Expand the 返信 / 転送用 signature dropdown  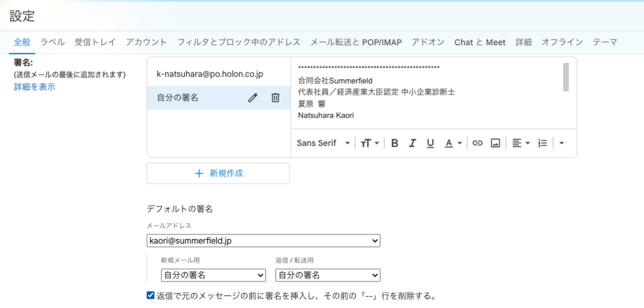click(x=328, y=275)
